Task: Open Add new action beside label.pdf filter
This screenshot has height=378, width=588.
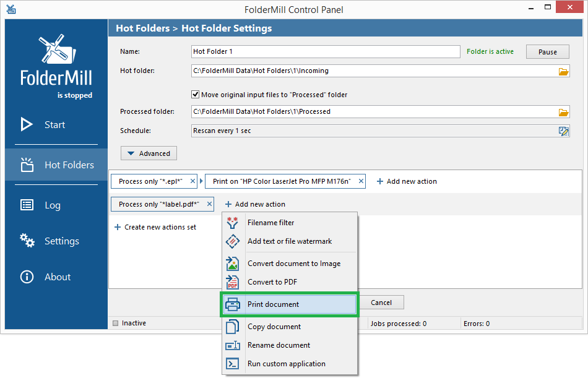Action: pyautogui.click(x=256, y=204)
